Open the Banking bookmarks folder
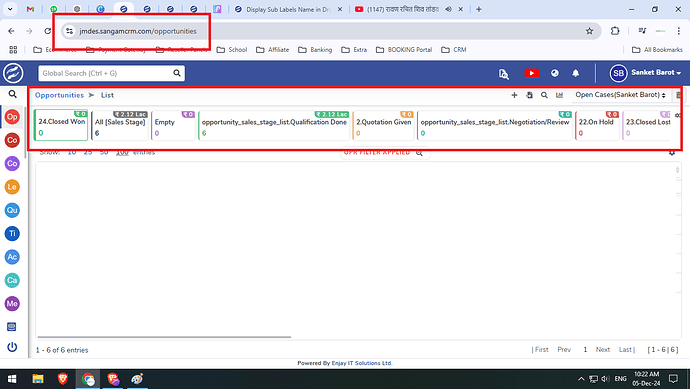This screenshot has height=389, width=690. pyautogui.click(x=315, y=50)
